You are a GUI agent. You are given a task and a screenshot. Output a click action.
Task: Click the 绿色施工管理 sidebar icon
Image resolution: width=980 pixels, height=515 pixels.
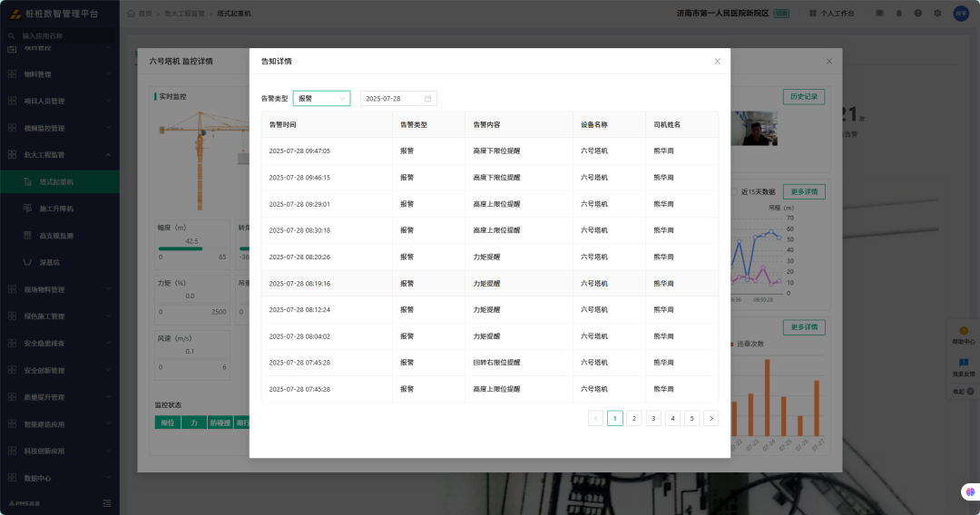click(12, 316)
